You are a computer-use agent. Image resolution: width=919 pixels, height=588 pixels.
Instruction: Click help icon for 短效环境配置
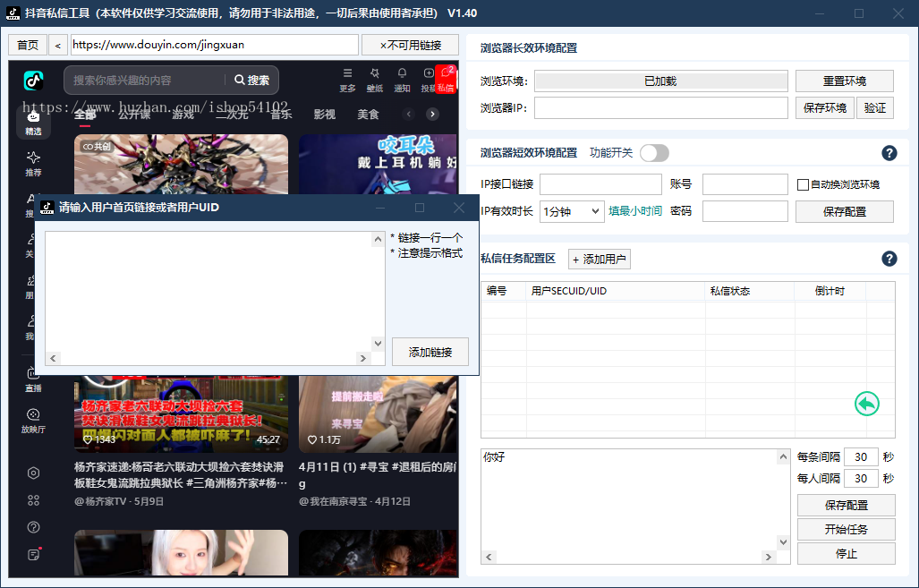tap(889, 153)
